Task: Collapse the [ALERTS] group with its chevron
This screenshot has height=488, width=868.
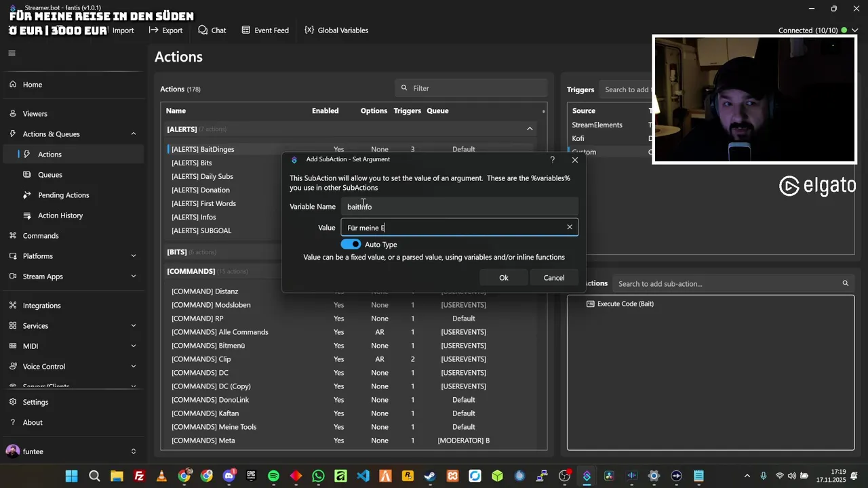Action: pyautogui.click(x=530, y=129)
